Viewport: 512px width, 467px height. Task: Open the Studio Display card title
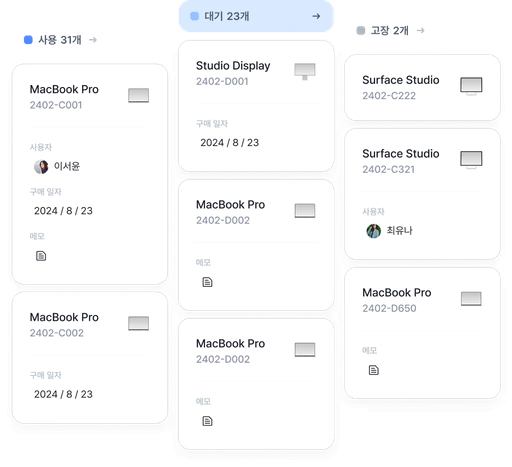pos(233,66)
